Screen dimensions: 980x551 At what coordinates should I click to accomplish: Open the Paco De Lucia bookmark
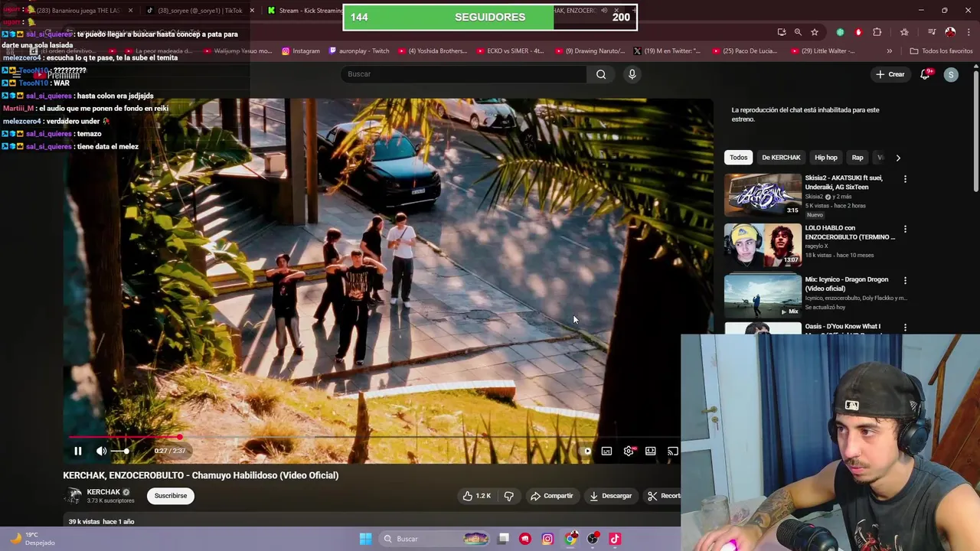point(745,51)
